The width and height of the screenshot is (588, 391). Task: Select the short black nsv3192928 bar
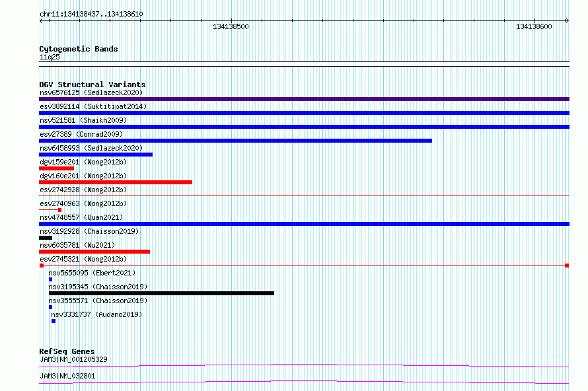[46, 238]
